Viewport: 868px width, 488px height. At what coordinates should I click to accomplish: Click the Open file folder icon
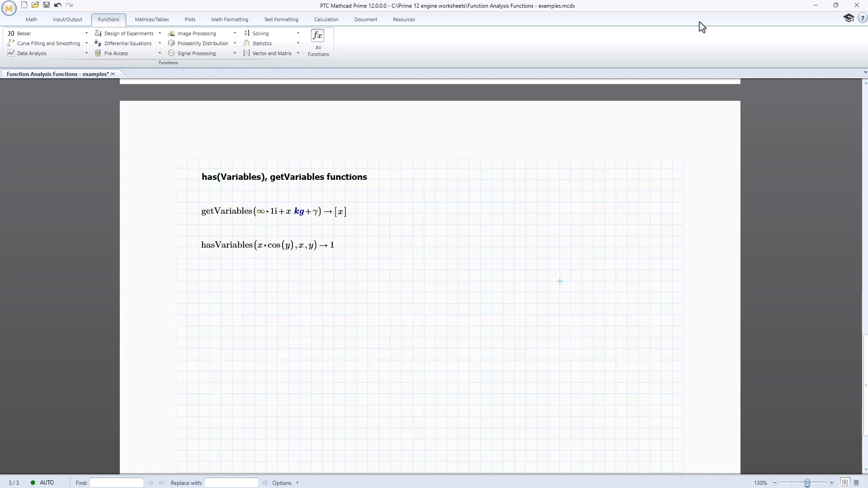tap(35, 5)
